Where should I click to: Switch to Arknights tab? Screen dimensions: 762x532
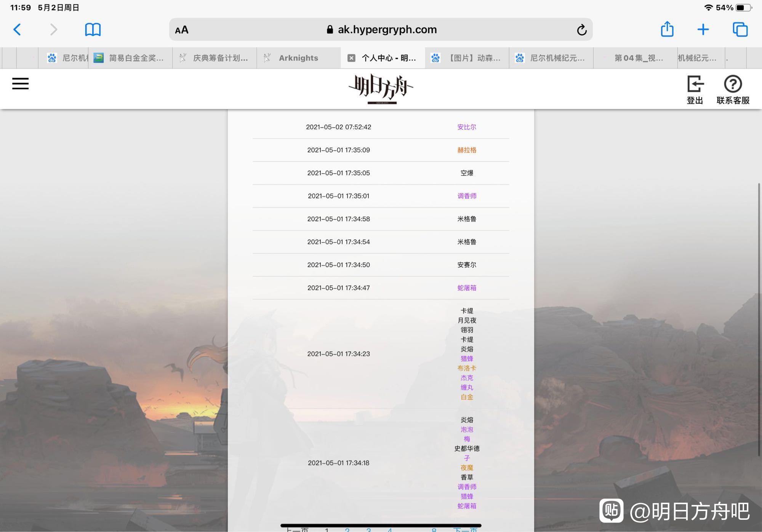coord(299,58)
